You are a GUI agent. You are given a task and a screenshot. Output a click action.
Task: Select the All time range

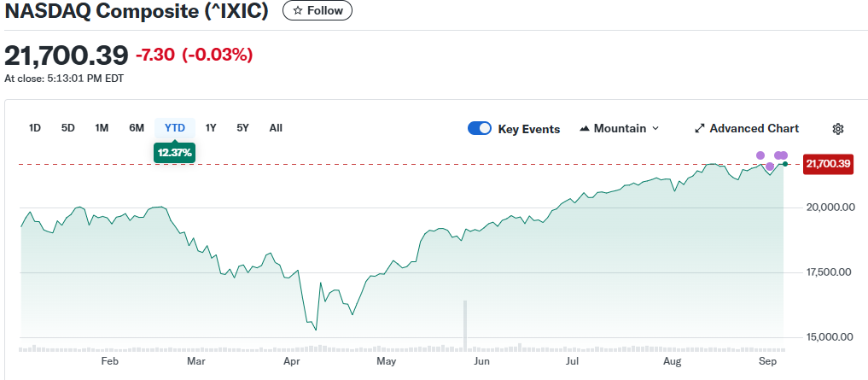pyautogui.click(x=276, y=128)
